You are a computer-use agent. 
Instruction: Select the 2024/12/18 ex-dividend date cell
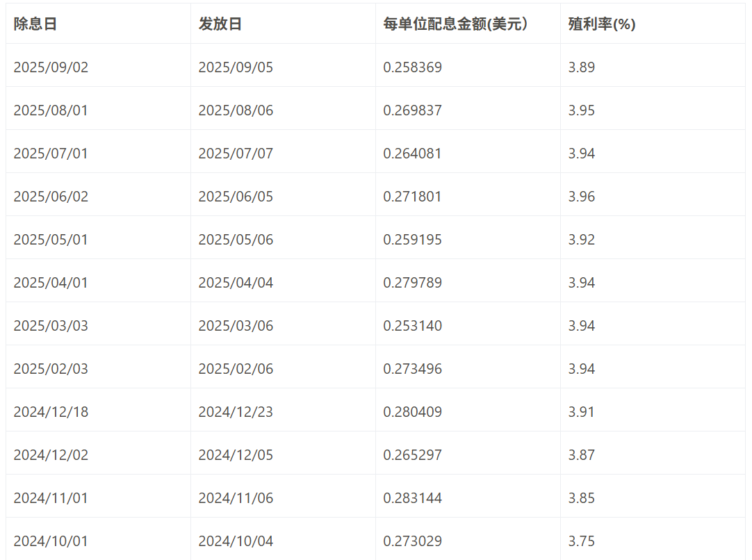(x=49, y=411)
